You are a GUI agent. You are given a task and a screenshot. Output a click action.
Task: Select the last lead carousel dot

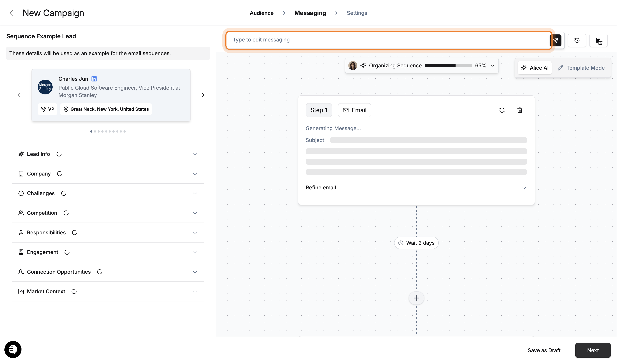click(x=125, y=131)
